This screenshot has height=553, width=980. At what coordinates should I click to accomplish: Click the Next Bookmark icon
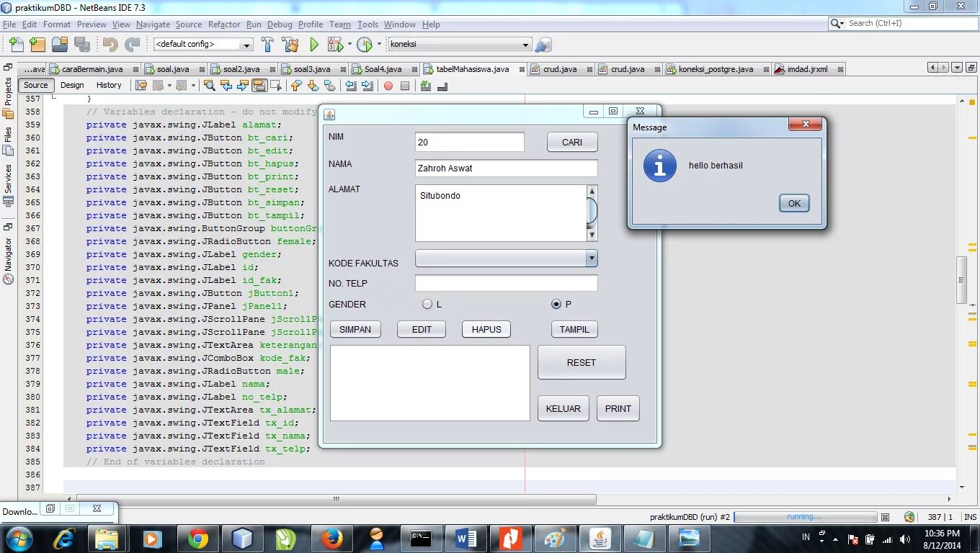(313, 85)
